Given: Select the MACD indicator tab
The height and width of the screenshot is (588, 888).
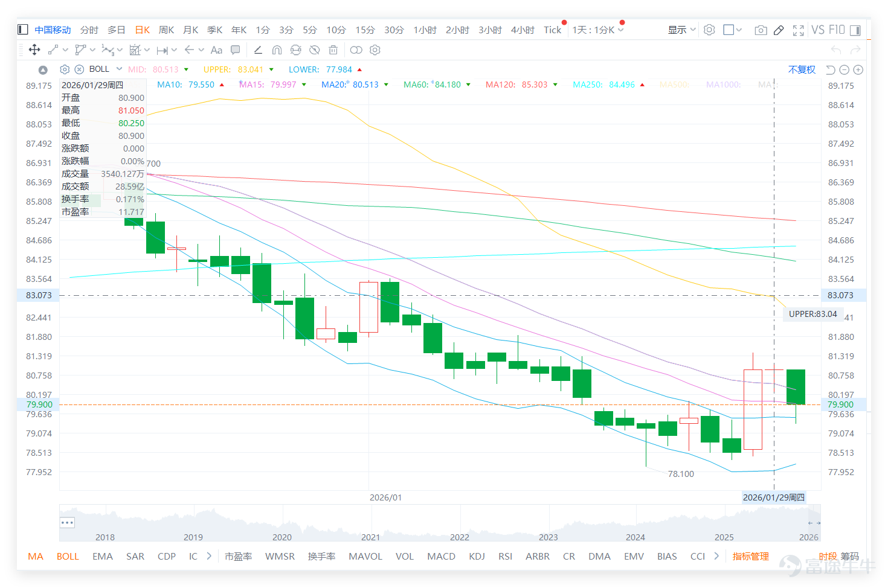Looking at the screenshot, I should tap(441, 557).
